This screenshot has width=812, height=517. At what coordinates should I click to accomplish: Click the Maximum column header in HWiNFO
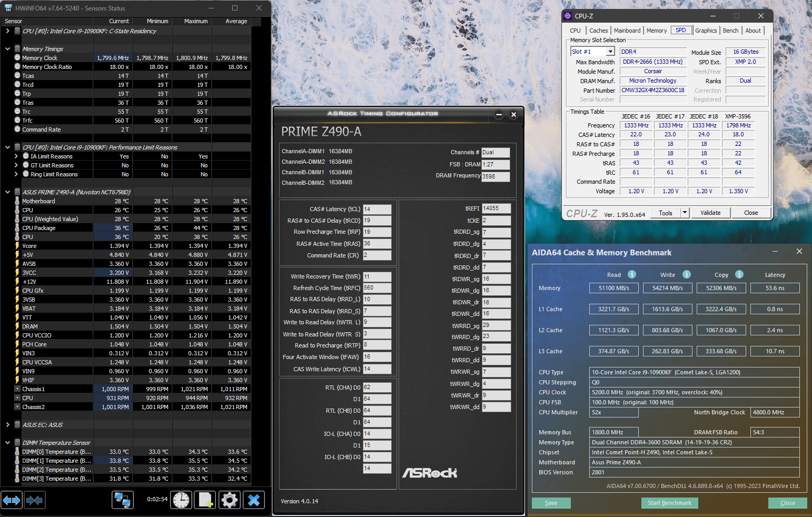196,21
